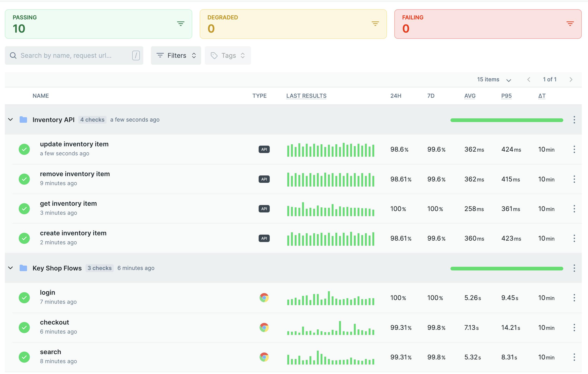Click filter icon in Passing card
This screenshot has width=588, height=374.
(x=181, y=24)
